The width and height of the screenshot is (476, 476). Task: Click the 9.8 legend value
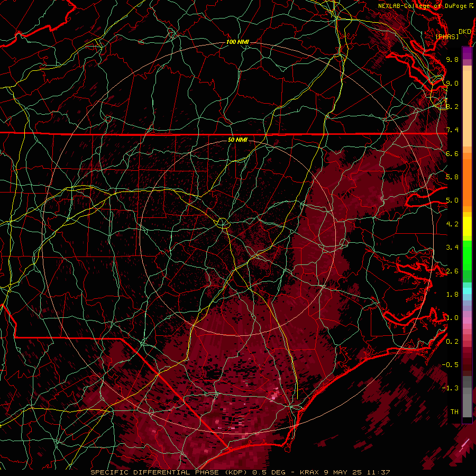[452, 59]
